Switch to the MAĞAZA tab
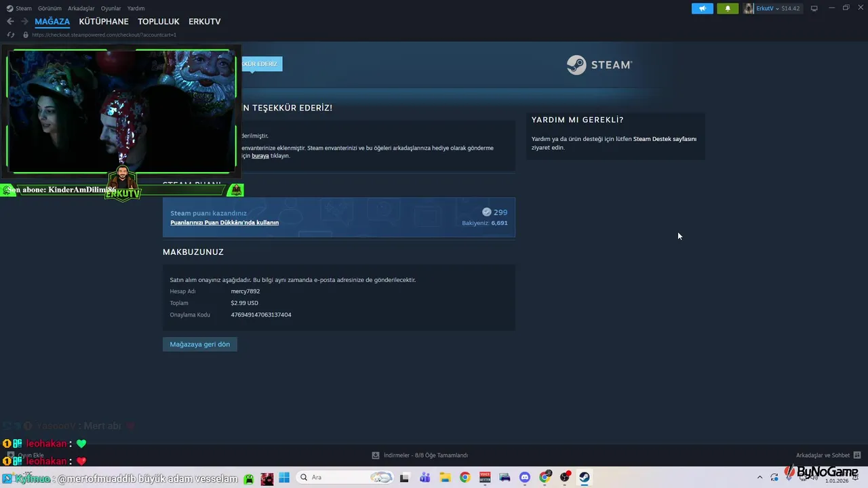The width and height of the screenshot is (868, 488). (52, 22)
